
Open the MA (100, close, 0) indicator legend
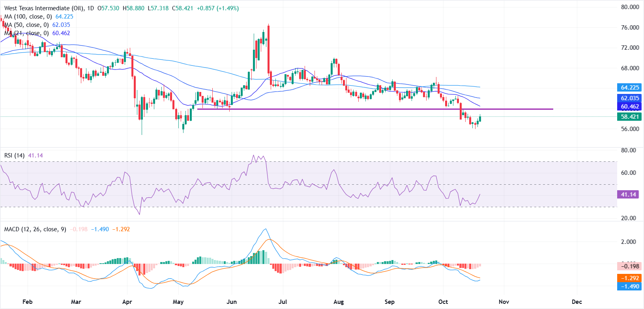coord(28,17)
